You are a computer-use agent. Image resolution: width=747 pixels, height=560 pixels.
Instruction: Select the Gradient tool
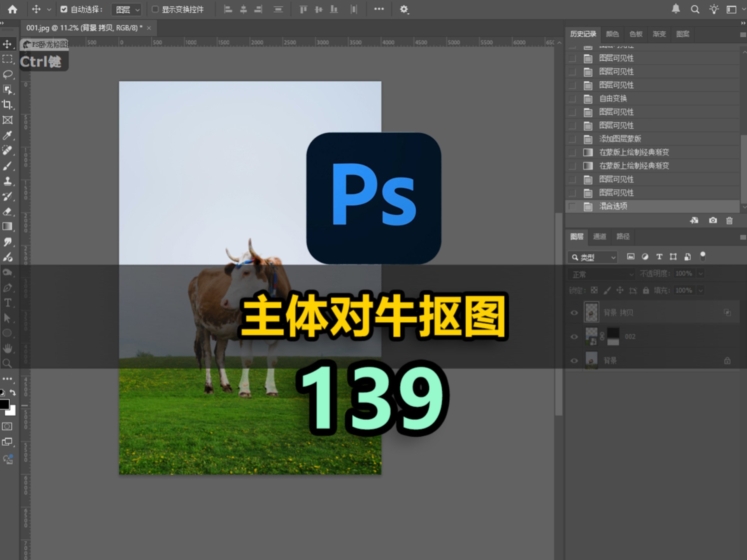tap(7, 227)
